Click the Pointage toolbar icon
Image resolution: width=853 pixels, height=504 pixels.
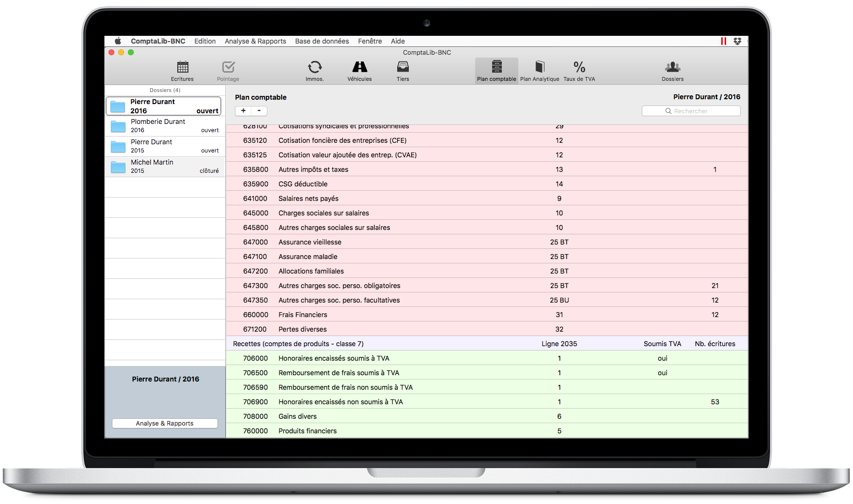(x=228, y=71)
